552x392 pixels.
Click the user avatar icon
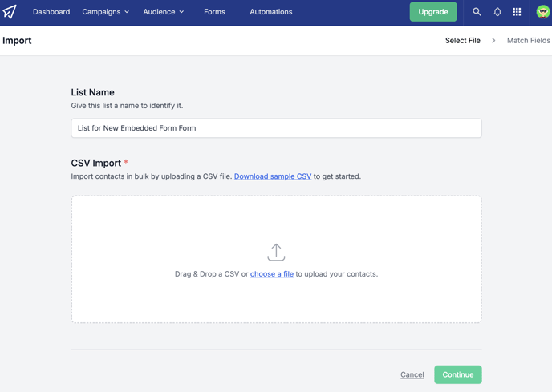(x=543, y=12)
